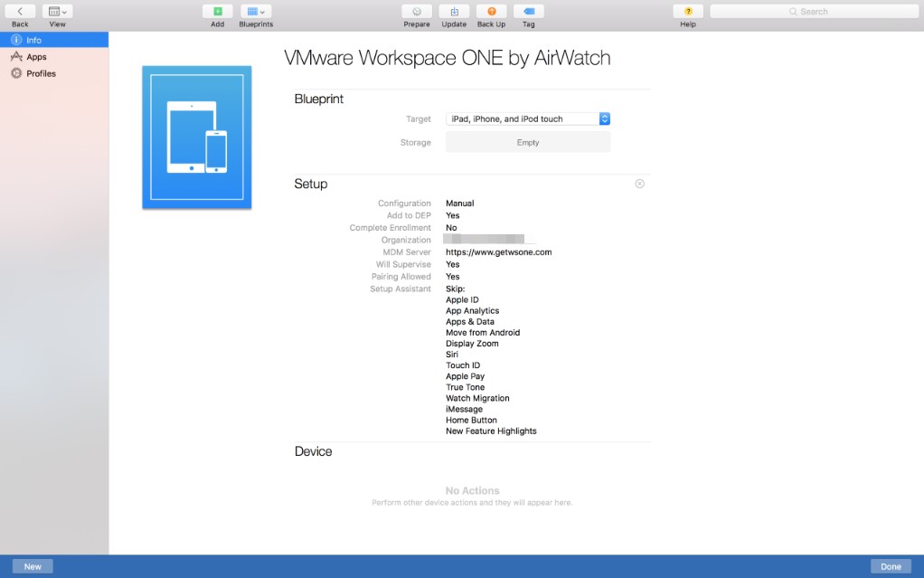Click the Empty storage field
924x578 pixels.
pos(528,142)
